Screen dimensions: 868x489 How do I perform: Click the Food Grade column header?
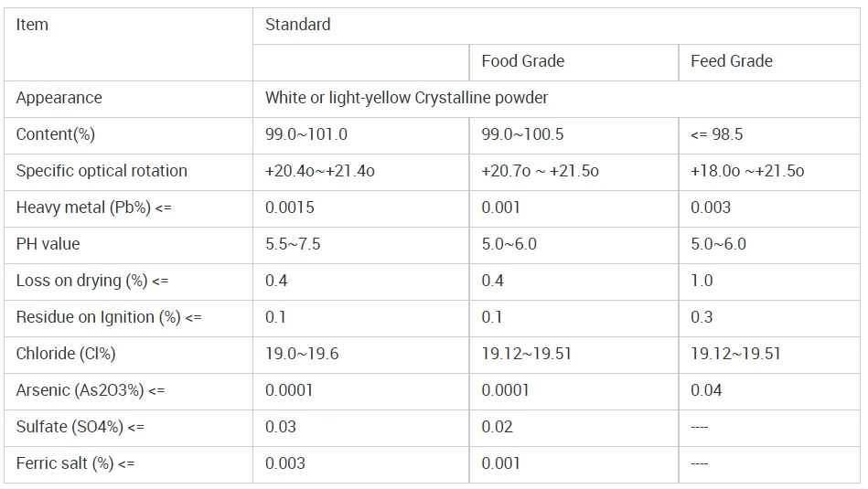573,62
